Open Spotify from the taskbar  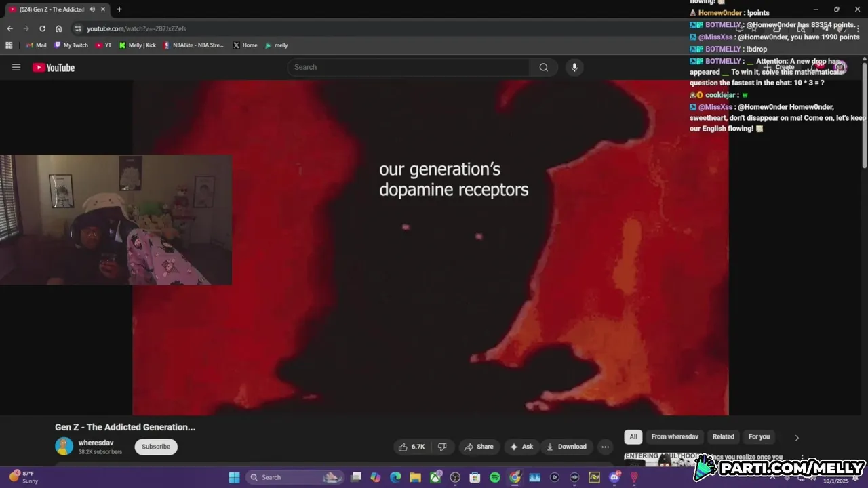[495, 477]
